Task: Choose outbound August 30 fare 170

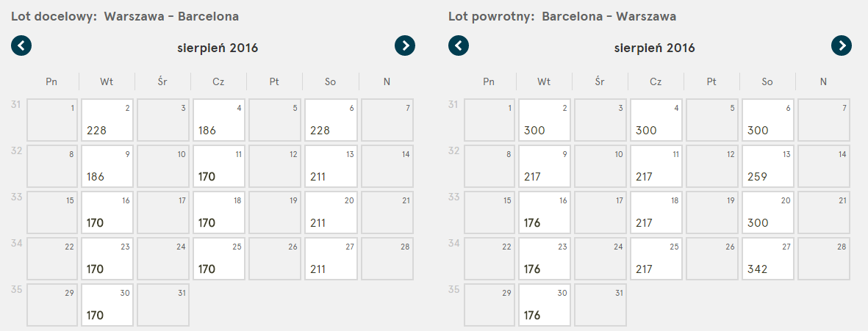Action: tap(107, 305)
